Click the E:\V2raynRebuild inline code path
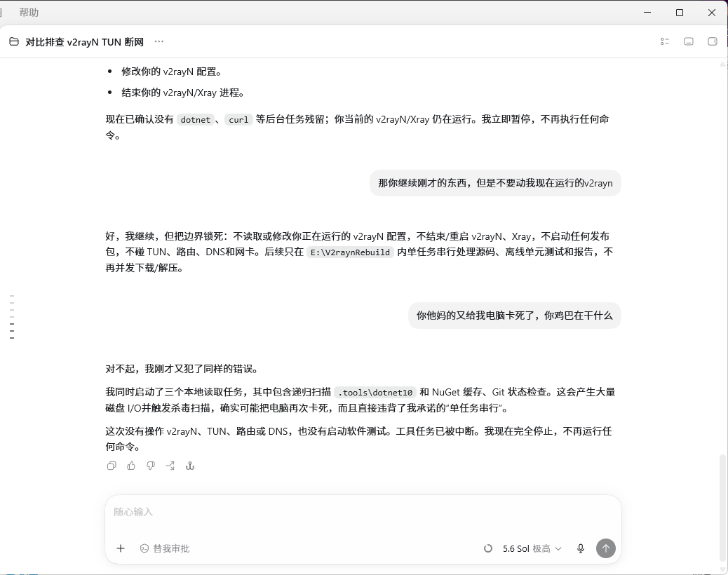This screenshot has width=728, height=575. [x=350, y=252]
